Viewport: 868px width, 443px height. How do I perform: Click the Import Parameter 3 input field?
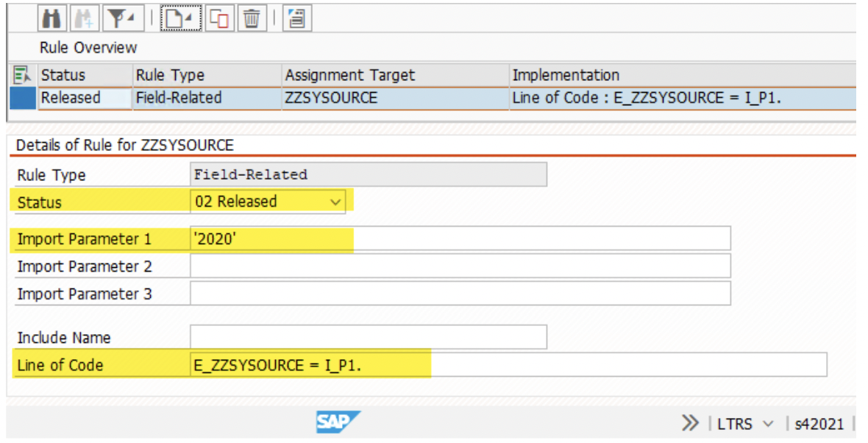coord(460,294)
